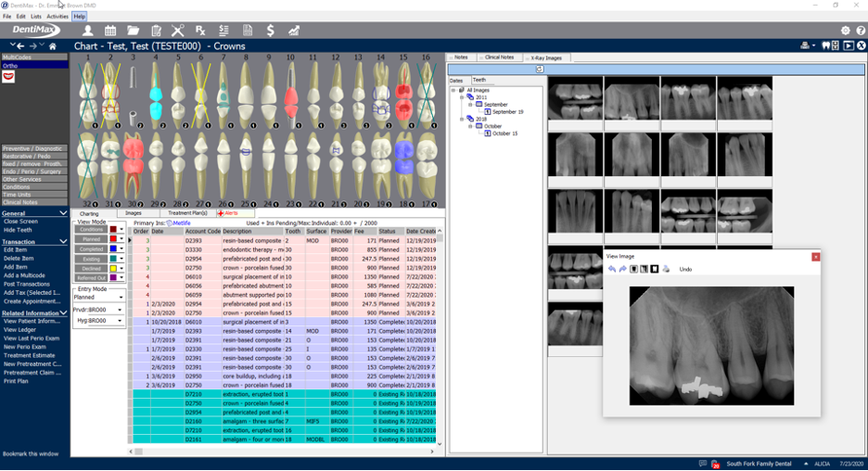Open the Entry Mode Planned dropdown

120,298
